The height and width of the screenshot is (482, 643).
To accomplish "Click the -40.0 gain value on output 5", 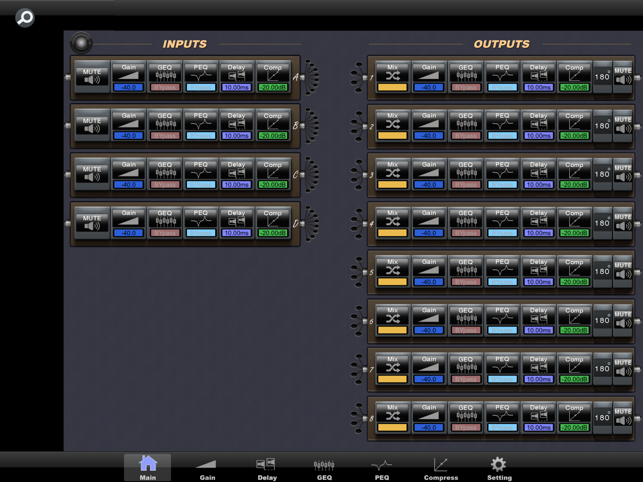I will pos(429,282).
